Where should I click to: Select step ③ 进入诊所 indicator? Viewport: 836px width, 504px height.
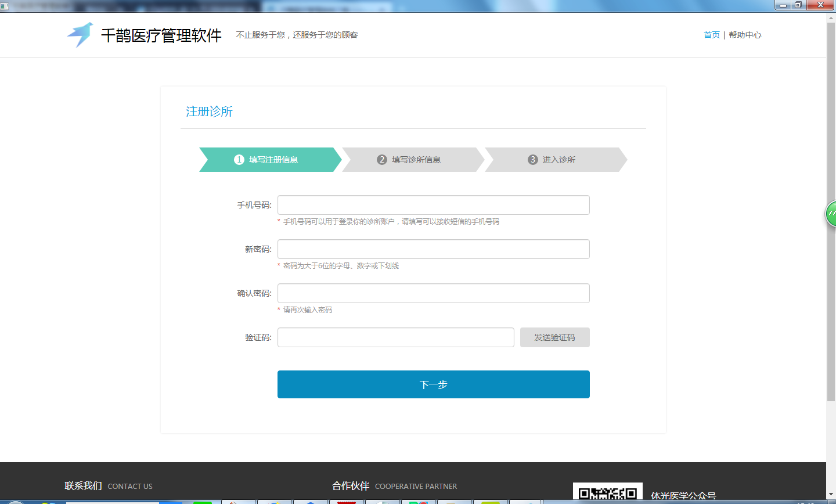click(553, 160)
